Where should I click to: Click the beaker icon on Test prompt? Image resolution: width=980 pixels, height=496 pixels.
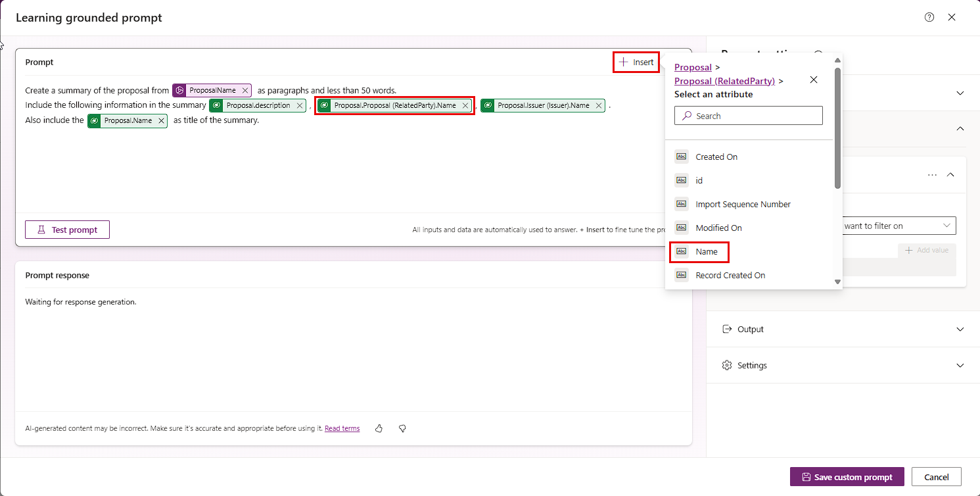pos(41,229)
